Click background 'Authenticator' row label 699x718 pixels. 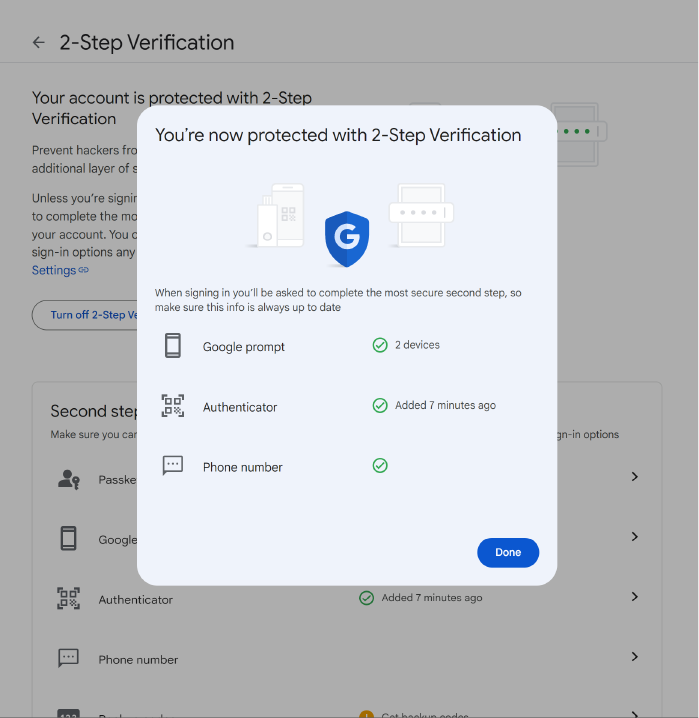point(135,600)
